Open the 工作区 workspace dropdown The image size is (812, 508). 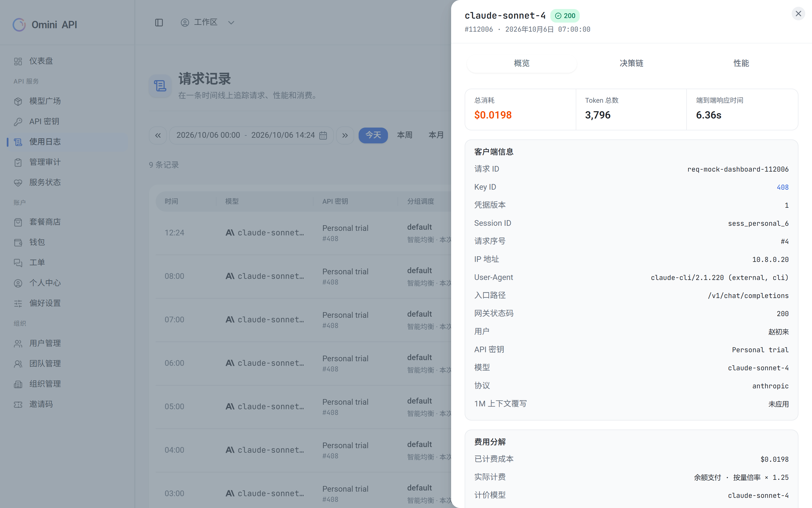point(207,23)
